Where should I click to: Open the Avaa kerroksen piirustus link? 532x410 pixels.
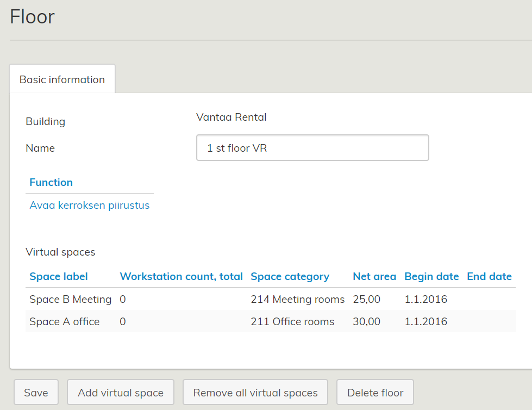coord(90,206)
